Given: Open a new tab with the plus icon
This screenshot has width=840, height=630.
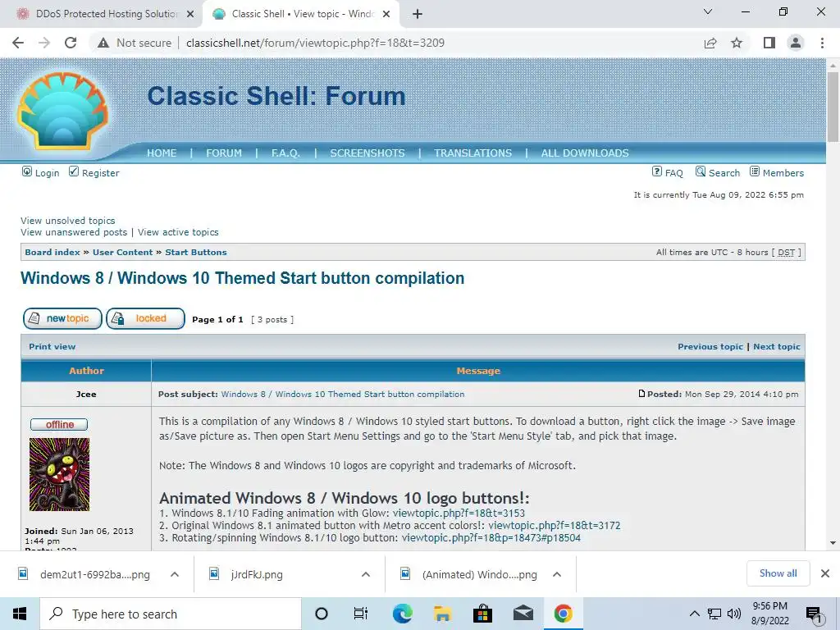Looking at the screenshot, I should tap(418, 14).
